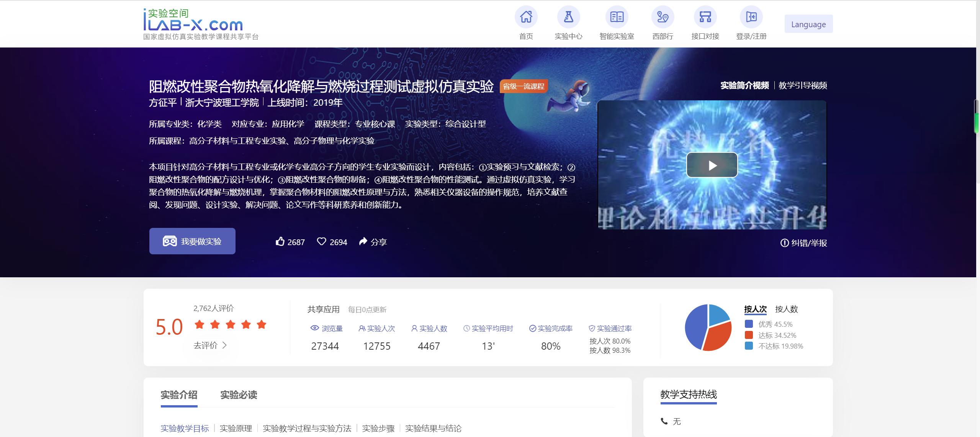
Task: Switch pie chart to 按人数
Action: tap(786, 309)
